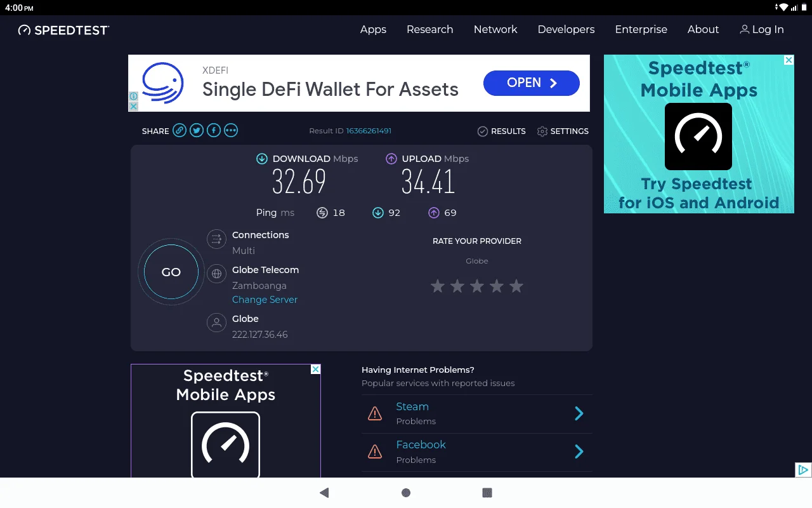Open the About menu
This screenshot has width=812, height=508.
coord(703,29)
